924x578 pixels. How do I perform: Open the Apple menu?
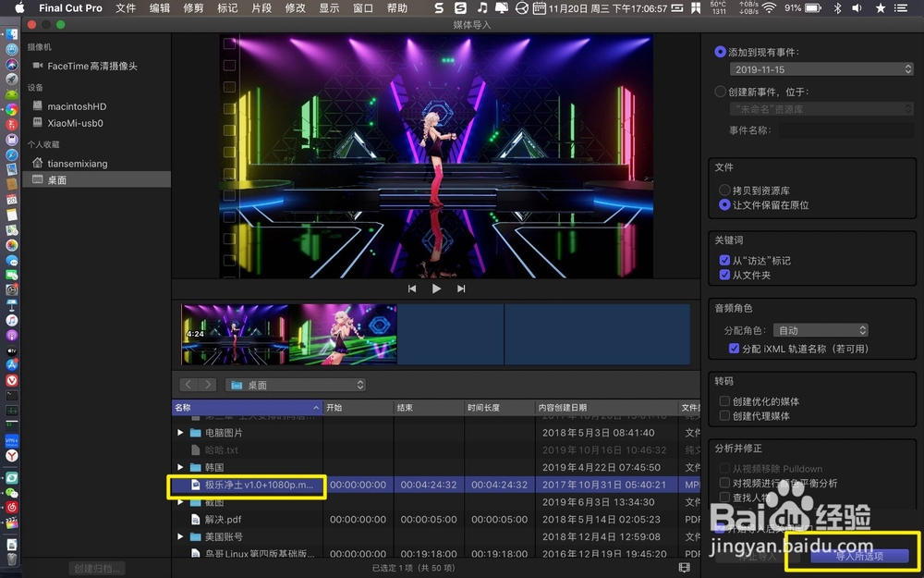point(19,7)
